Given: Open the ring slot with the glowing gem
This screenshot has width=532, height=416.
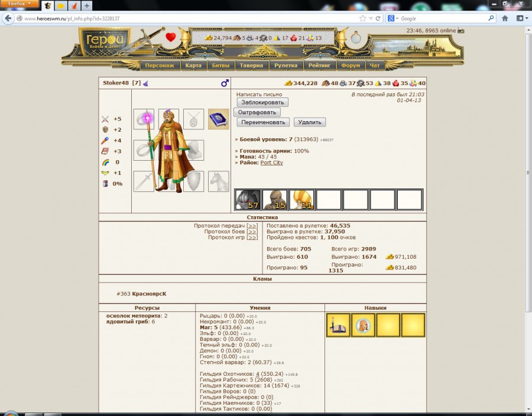Looking at the screenshot, I should pos(144,119).
